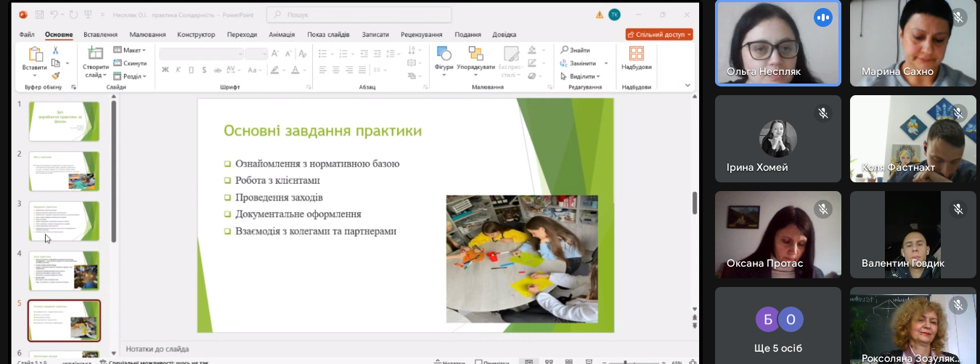Open the Довідка help tab
Screen dimensions: 980x364
tap(505, 34)
